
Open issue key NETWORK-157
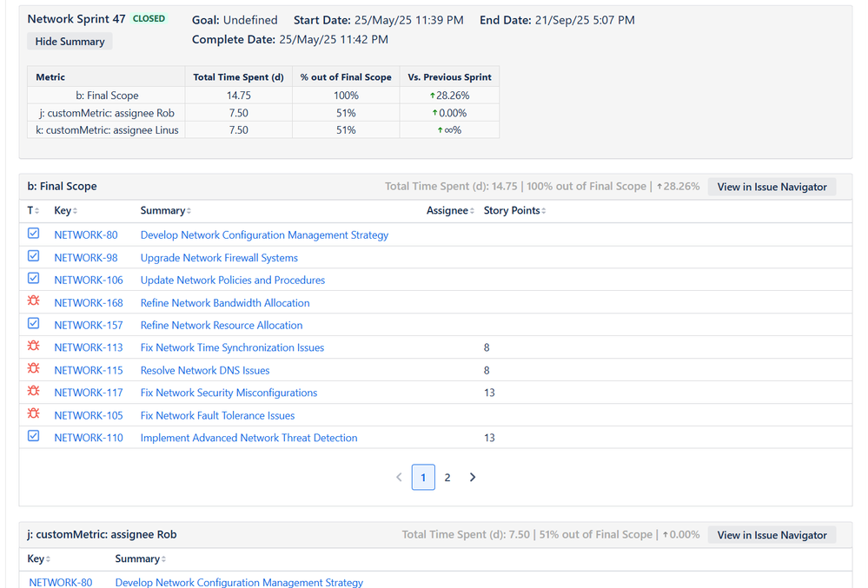pyautogui.click(x=89, y=325)
